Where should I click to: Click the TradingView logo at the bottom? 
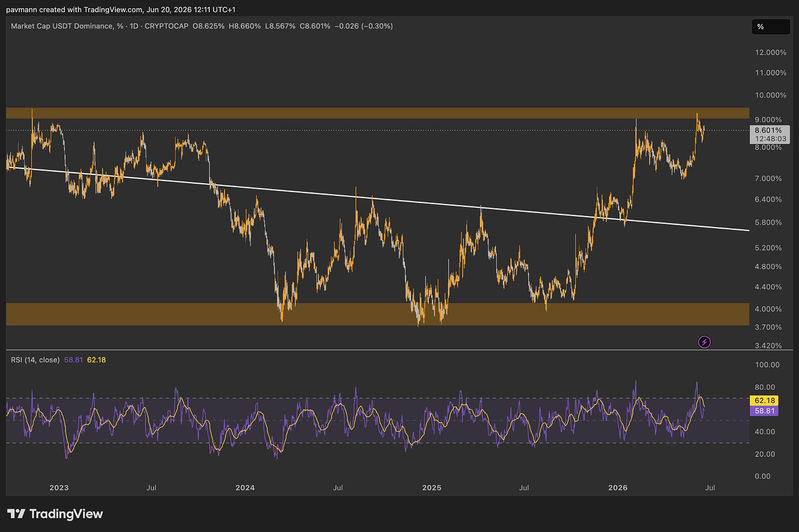(x=55, y=514)
